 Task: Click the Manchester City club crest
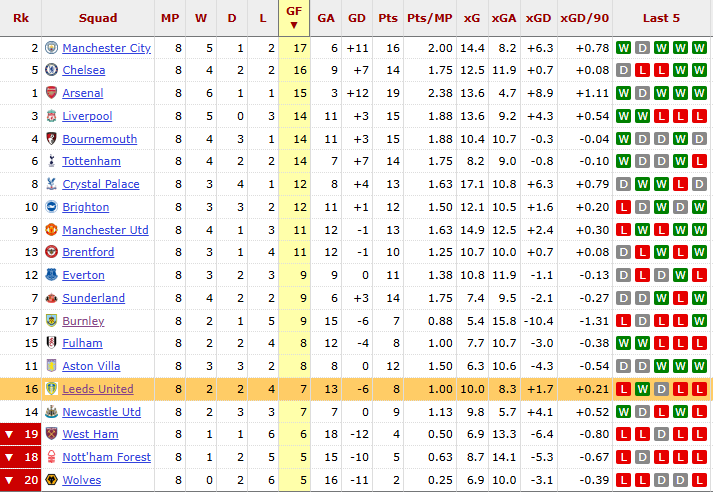(x=51, y=48)
